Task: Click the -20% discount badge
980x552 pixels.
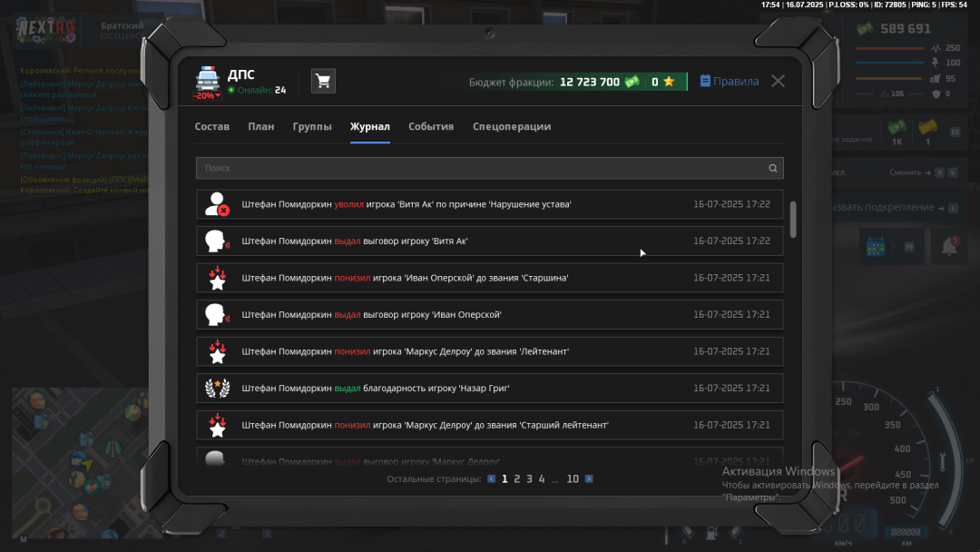Action: (207, 95)
